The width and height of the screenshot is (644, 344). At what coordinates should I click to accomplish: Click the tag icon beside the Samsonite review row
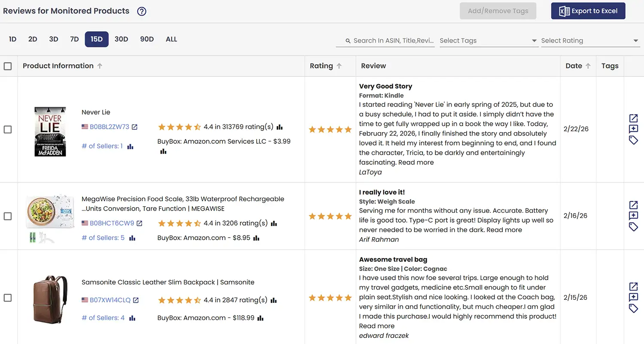coord(633,308)
